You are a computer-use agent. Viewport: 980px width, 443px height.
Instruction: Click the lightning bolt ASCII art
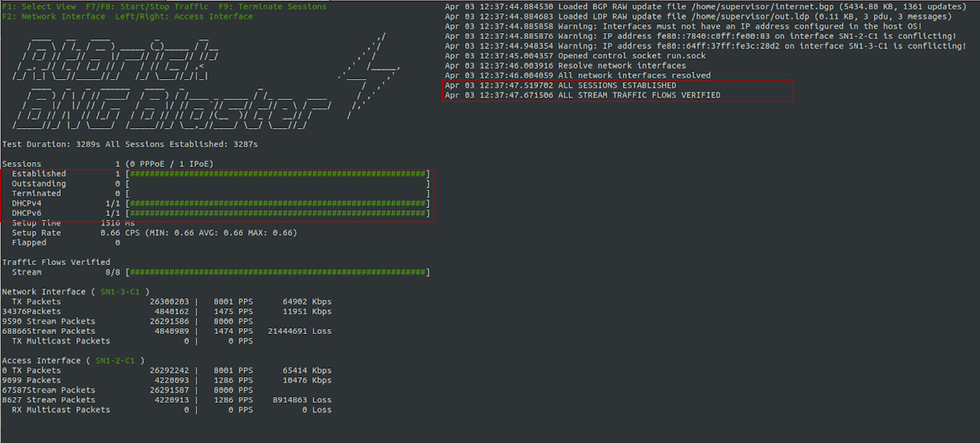click(x=370, y=76)
